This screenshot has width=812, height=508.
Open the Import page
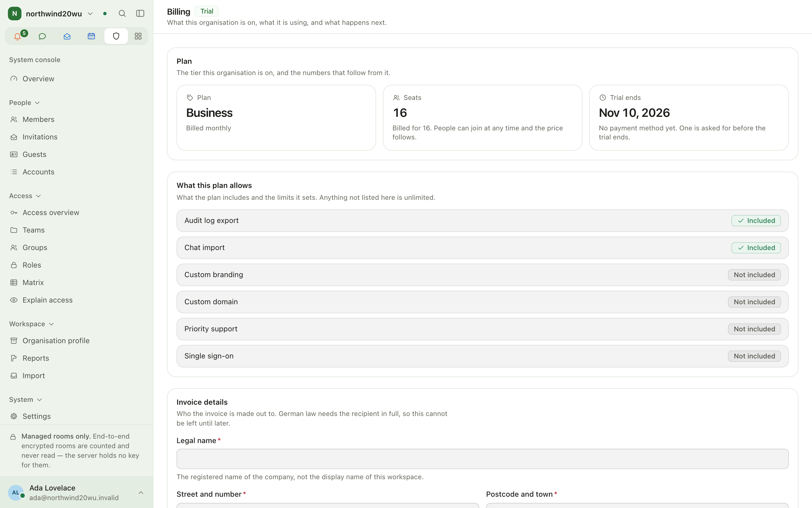pos(76,375)
